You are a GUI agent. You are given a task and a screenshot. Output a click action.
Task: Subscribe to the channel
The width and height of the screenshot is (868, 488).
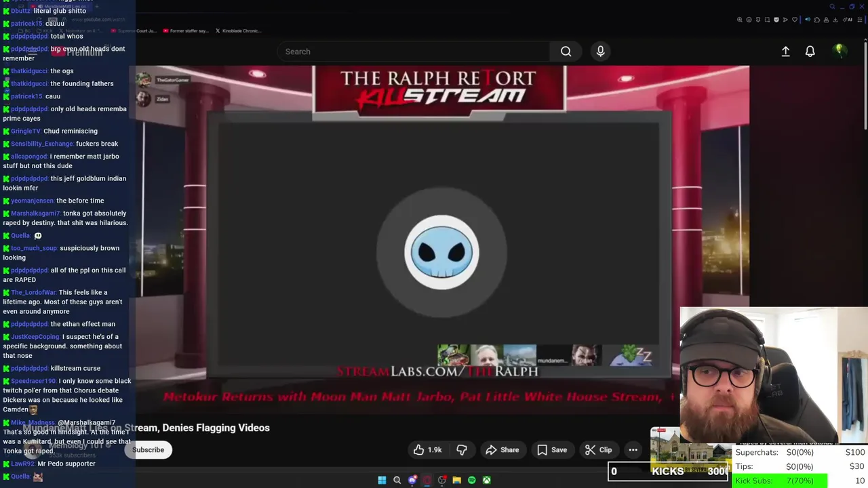pyautogui.click(x=148, y=450)
